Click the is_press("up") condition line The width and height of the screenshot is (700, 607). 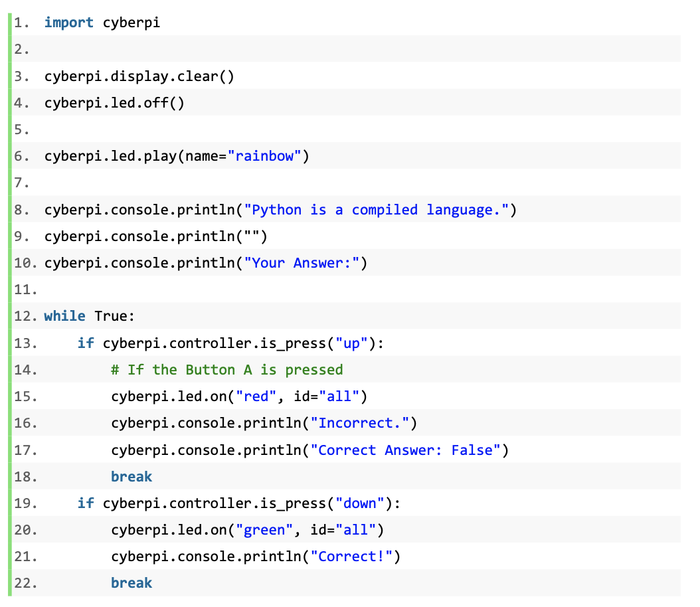(230, 343)
